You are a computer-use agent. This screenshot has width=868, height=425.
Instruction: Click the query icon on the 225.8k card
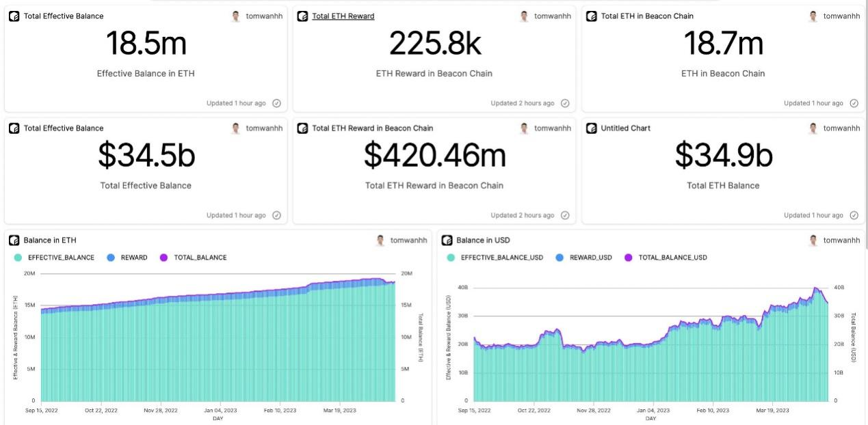[302, 16]
